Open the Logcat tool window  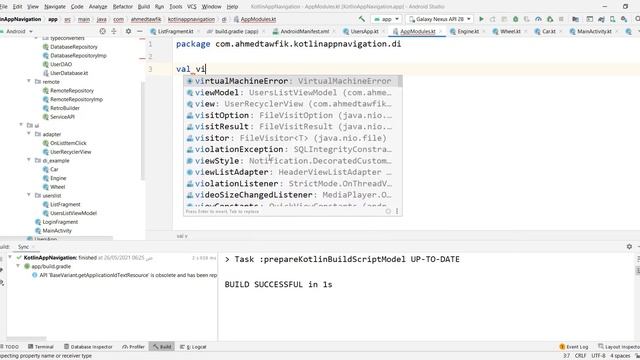coord(193,347)
